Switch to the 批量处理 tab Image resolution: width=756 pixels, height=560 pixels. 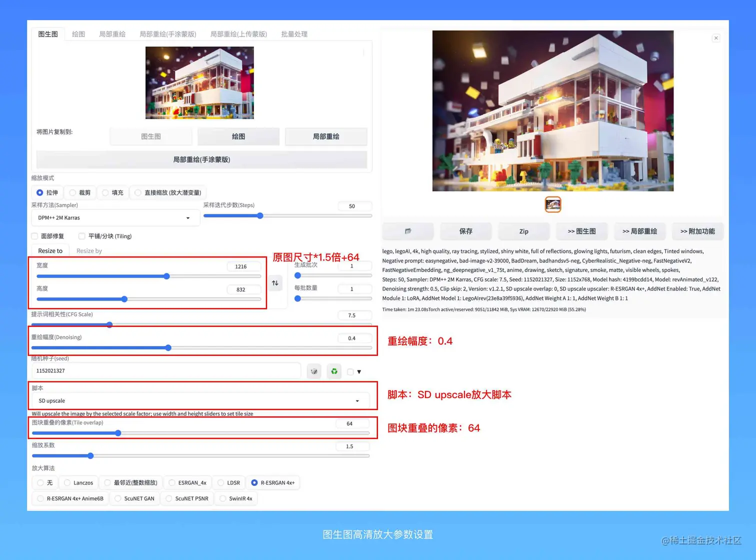pyautogui.click(x=294, y=33)
